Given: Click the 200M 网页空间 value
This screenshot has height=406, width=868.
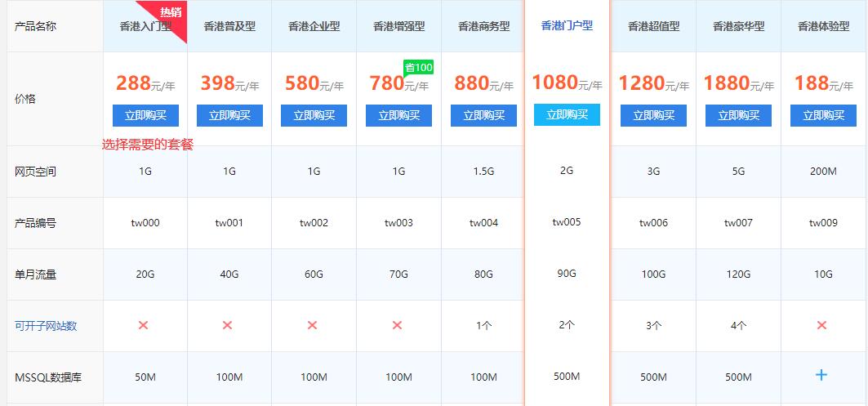Looking at the screenshot, I should tap(823, 172).
